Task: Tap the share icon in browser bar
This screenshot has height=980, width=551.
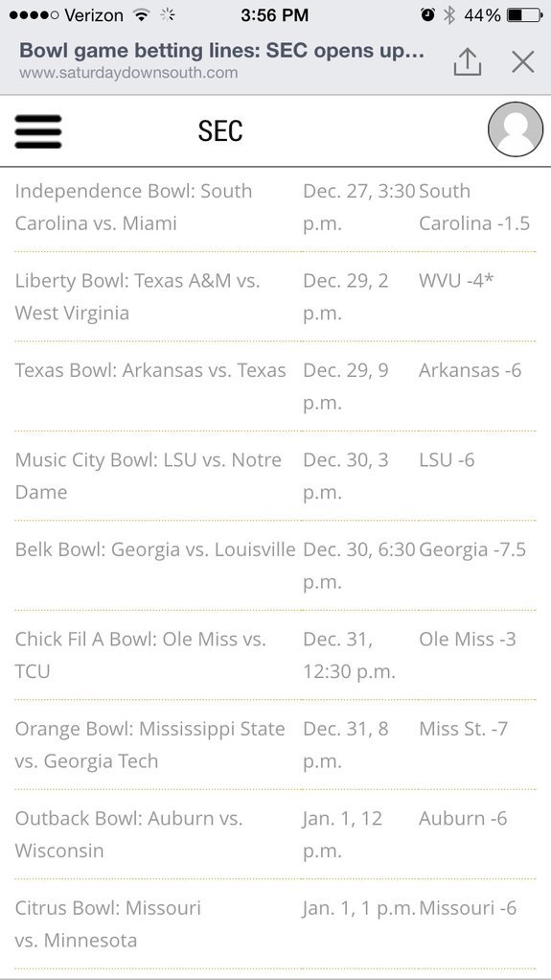Action: (468, 62)
